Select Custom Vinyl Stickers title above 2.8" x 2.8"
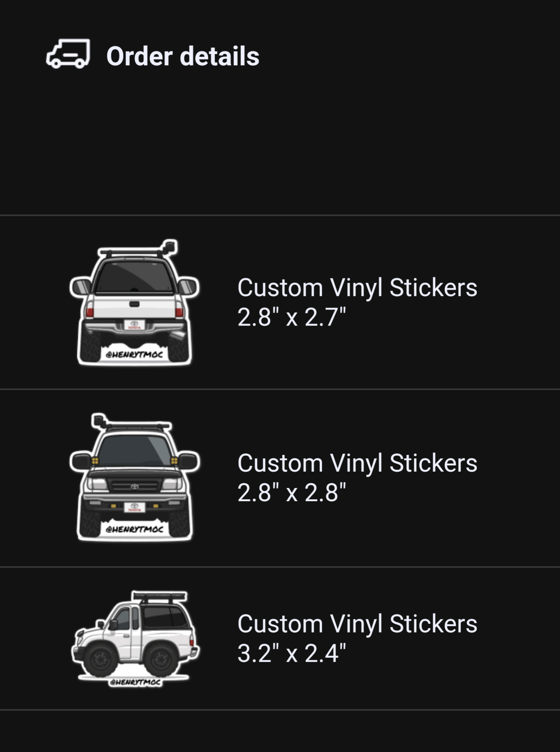Image resolution: width=560 pixels, height=752 pixels. coord(357,463)
